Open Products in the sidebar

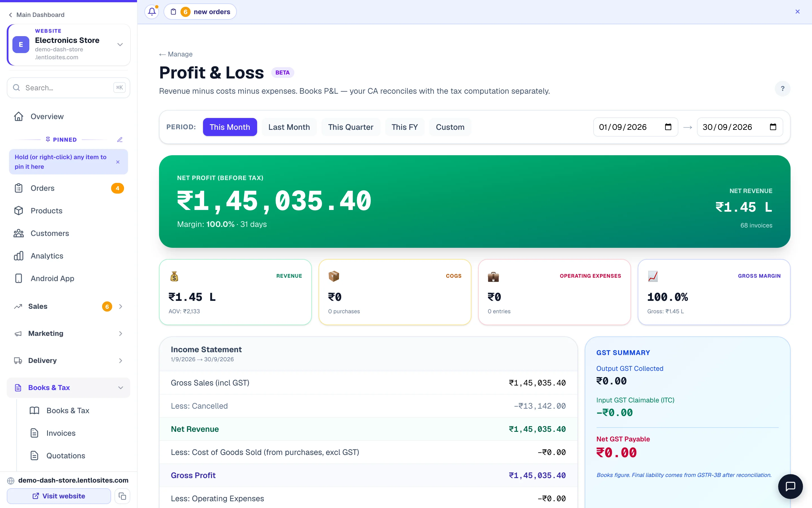[x=69, y=211]
